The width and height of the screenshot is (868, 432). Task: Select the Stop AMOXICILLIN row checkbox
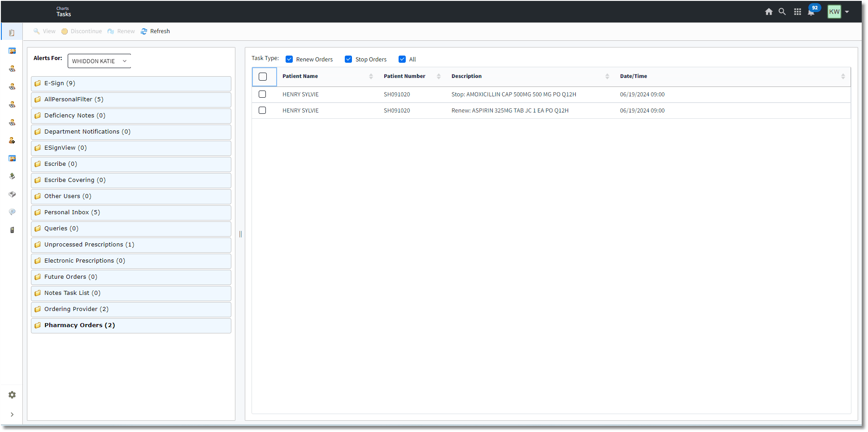coord(262,94)
